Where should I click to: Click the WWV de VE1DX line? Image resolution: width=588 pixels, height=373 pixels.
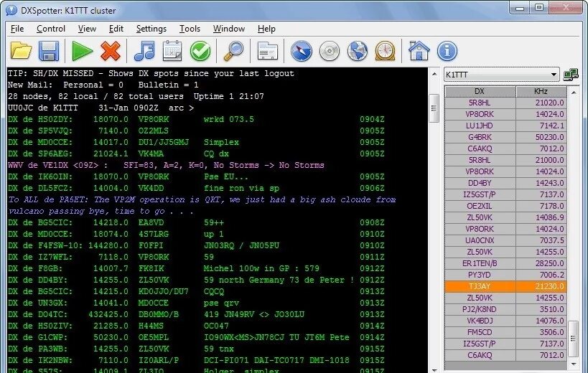pyautogui.click(x=166, y=165)
